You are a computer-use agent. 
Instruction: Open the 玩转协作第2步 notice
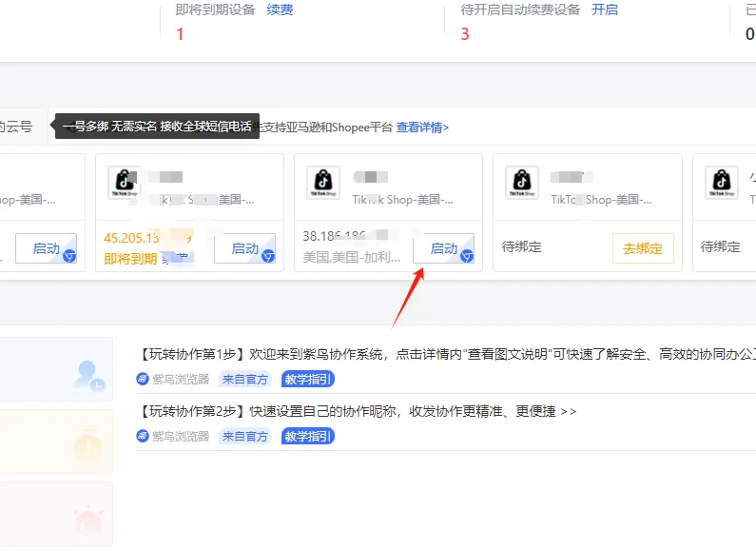(x=357, y=411)
